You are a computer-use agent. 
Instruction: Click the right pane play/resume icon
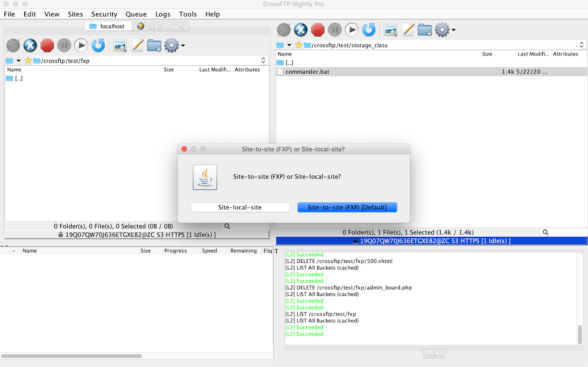351,30
